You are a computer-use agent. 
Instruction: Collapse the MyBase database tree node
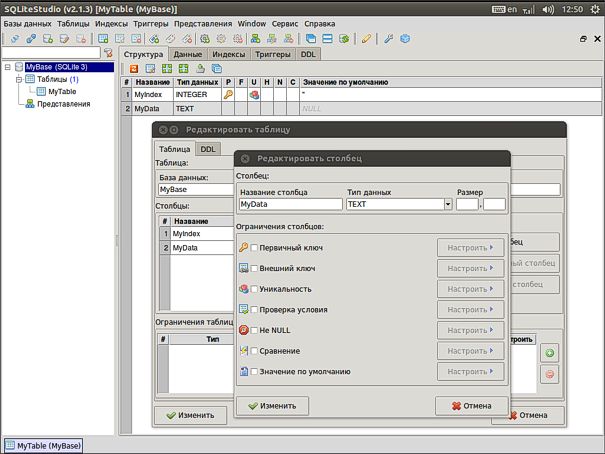point(7,67)
